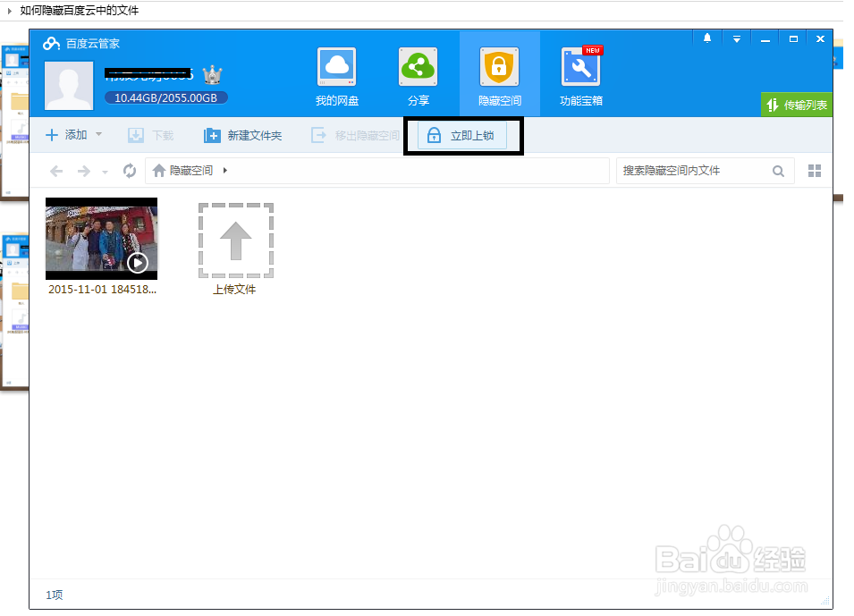854x616 pixels.
Task: Go back using the navigation arrow
Action: [55, 171]
